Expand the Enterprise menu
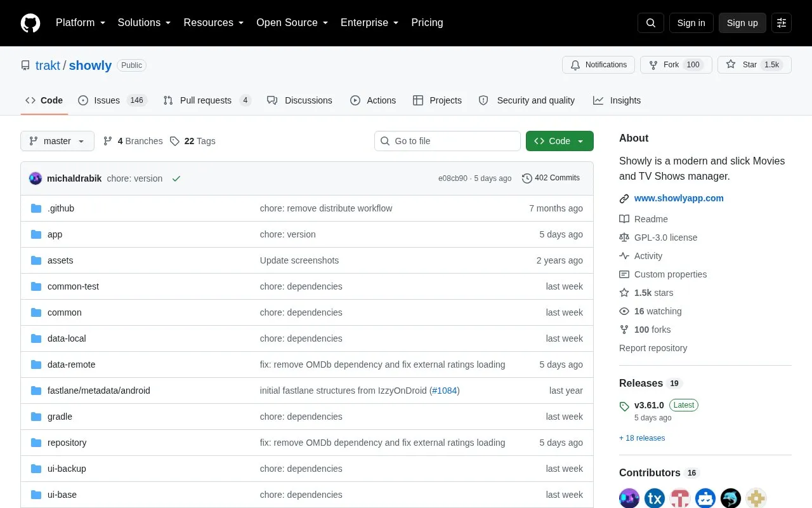 pos(370,23)
